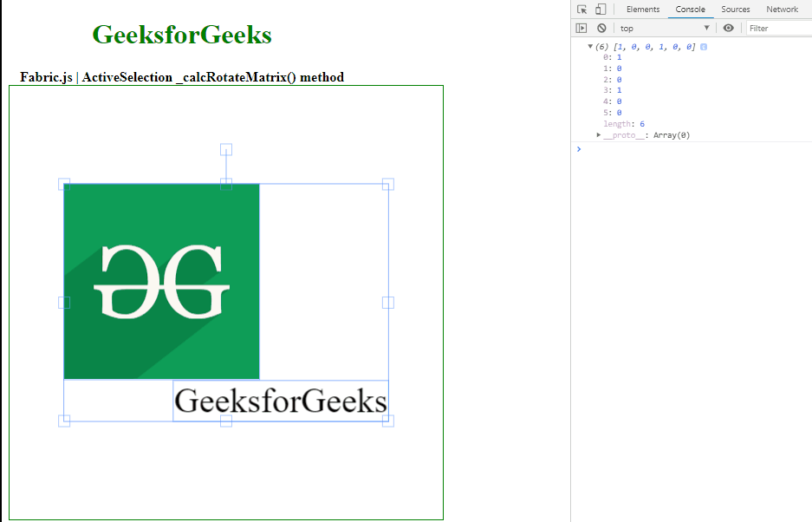Toggle the device emulation toolbar

[599, 9]
